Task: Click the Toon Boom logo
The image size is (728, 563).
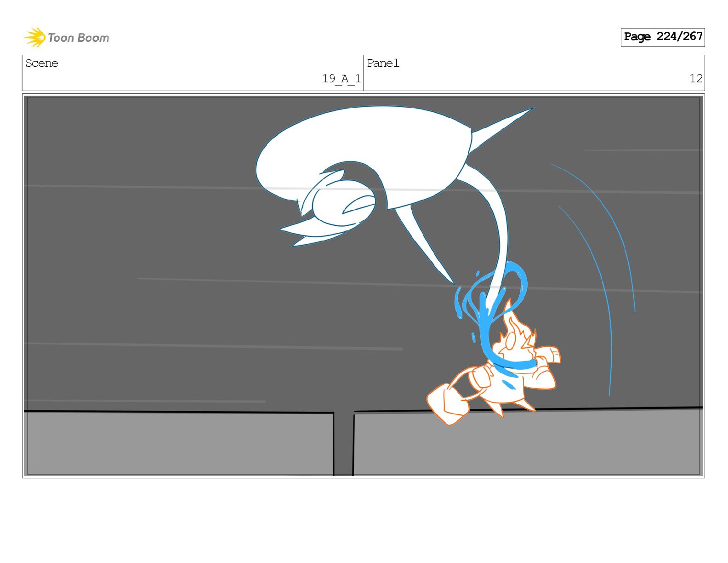Action: (67, 37)
